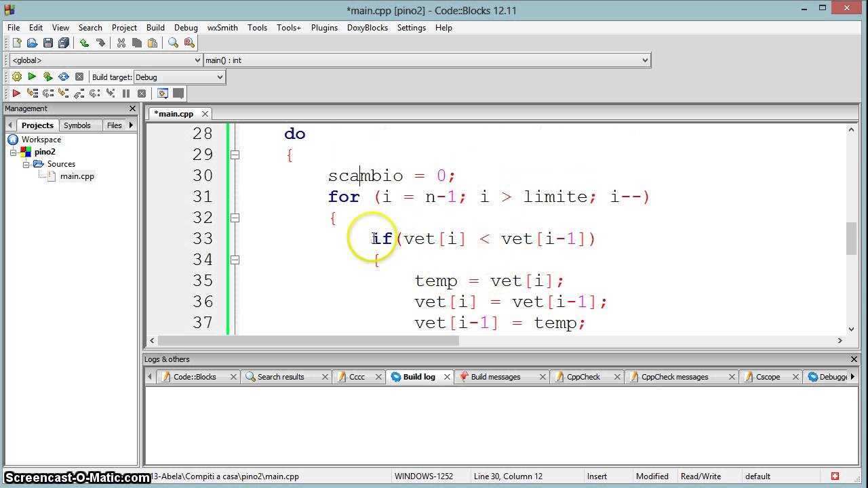Switch to the Cscope log tab
Viewport: 868px width, 488px height.
coord(768,377)
